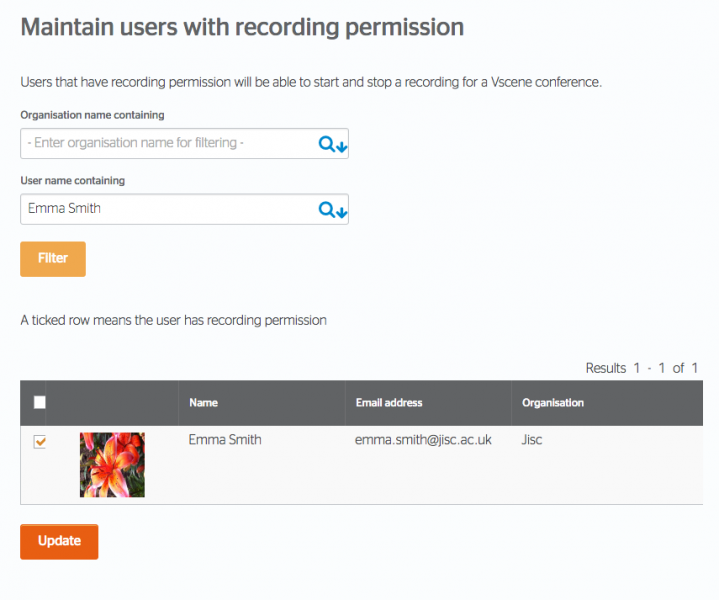The image size is (719, 600).
Task: Click the Maintain users with recording permission heading
Action: click(243, 27)
